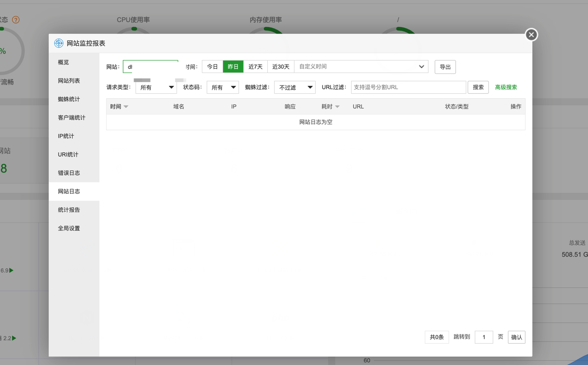Open the 状态码 dropdown
Viewport: 588px width, 365px height.
(223, 87)
